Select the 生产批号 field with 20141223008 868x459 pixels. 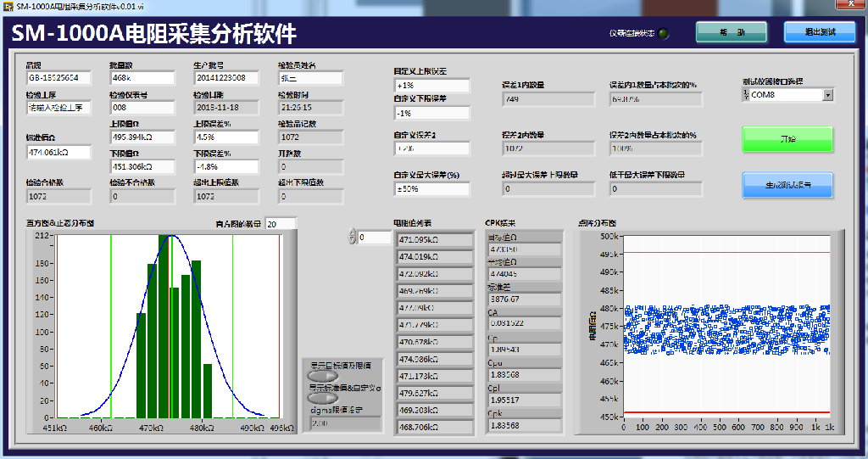(225, 78)
